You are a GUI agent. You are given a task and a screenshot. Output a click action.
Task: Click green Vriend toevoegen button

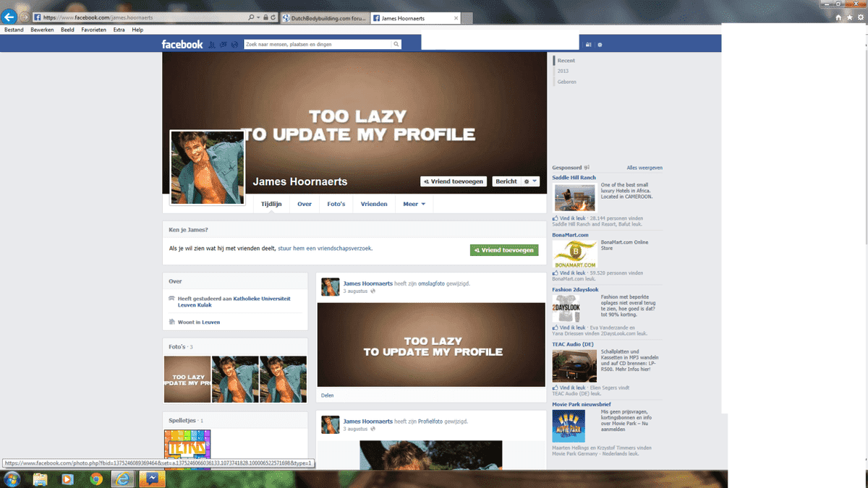click(x=504, y=250)
